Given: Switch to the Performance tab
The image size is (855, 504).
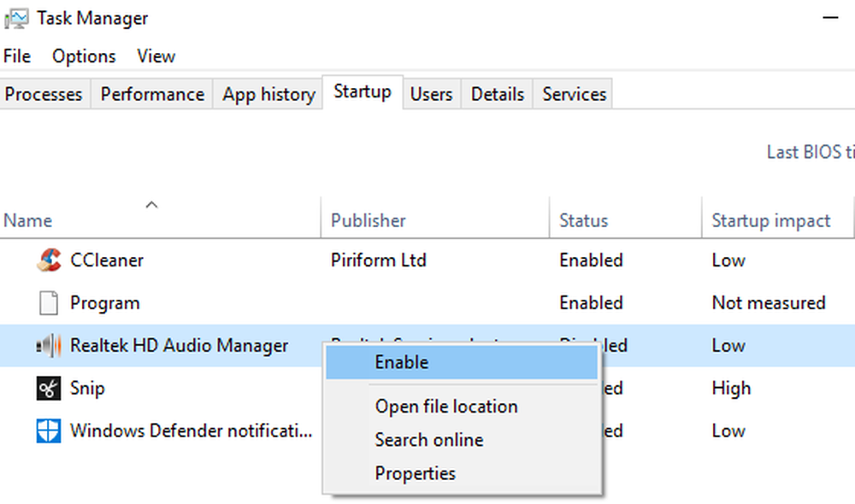Looking at the screenshot, I should tap(152, 94).
